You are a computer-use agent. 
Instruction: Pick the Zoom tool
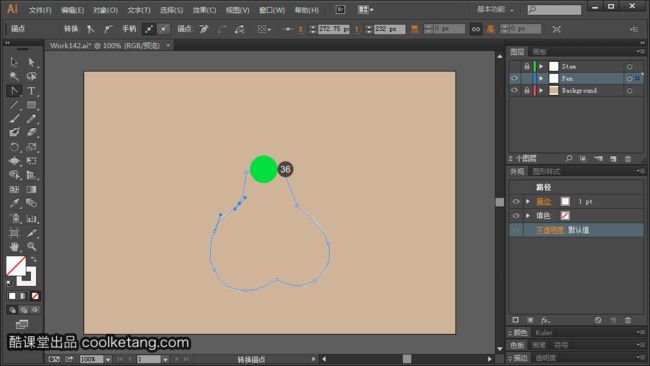point(31,247)
